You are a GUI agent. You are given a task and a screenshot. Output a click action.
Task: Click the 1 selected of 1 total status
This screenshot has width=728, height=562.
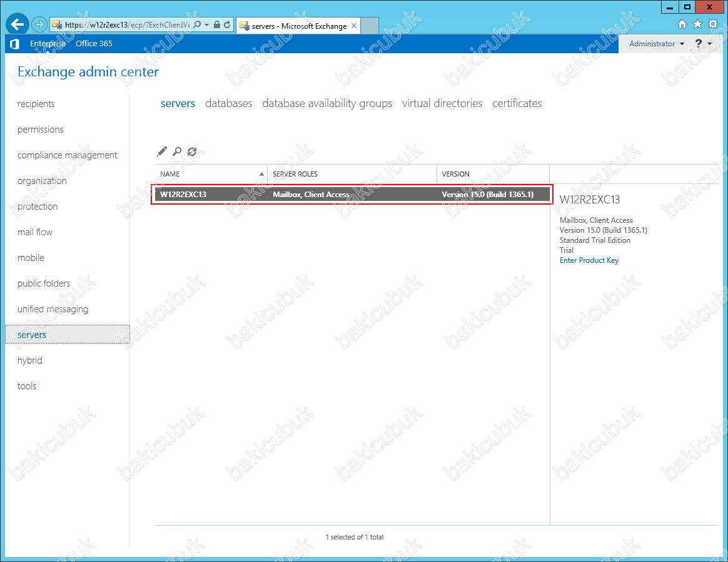pyautogui.click(x=354, y=538)
